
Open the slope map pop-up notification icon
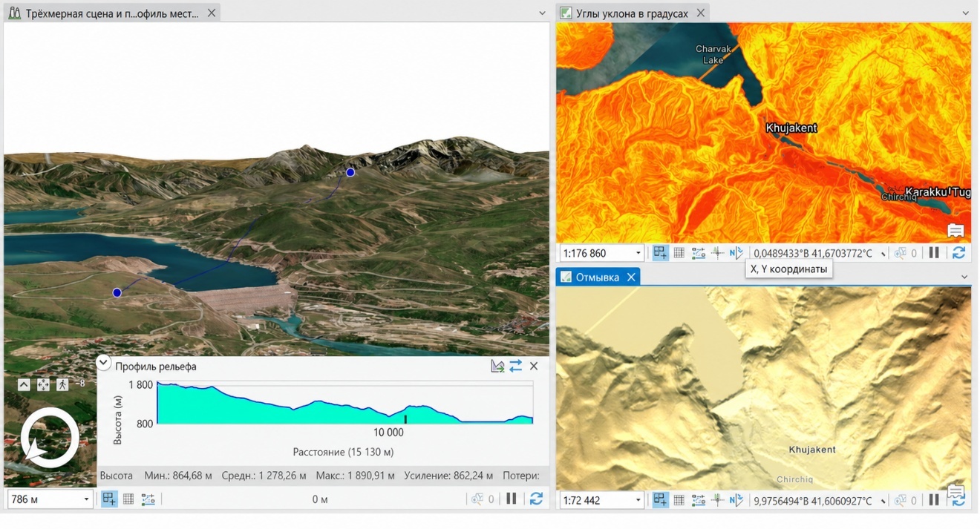click(955, 231)
